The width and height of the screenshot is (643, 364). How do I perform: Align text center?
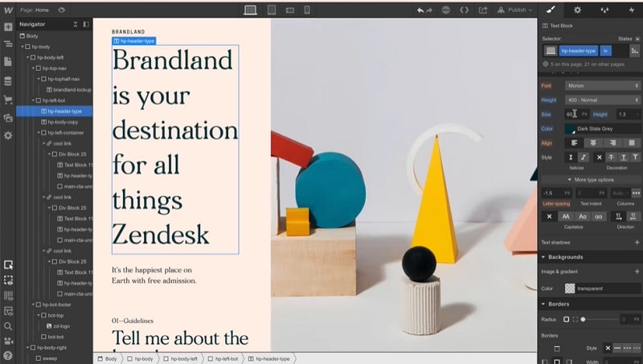point(593,143)
